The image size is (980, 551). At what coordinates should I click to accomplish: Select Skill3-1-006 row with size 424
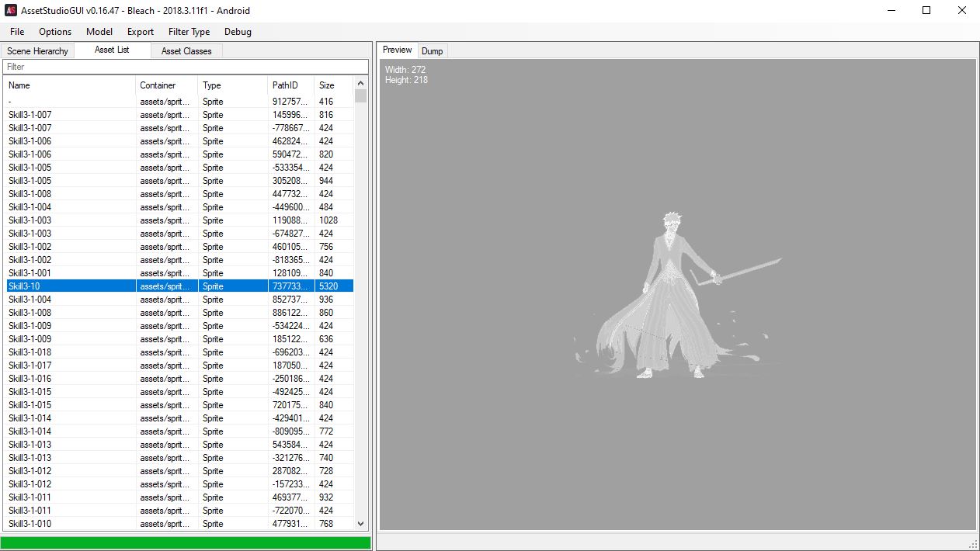pos(179,141)
